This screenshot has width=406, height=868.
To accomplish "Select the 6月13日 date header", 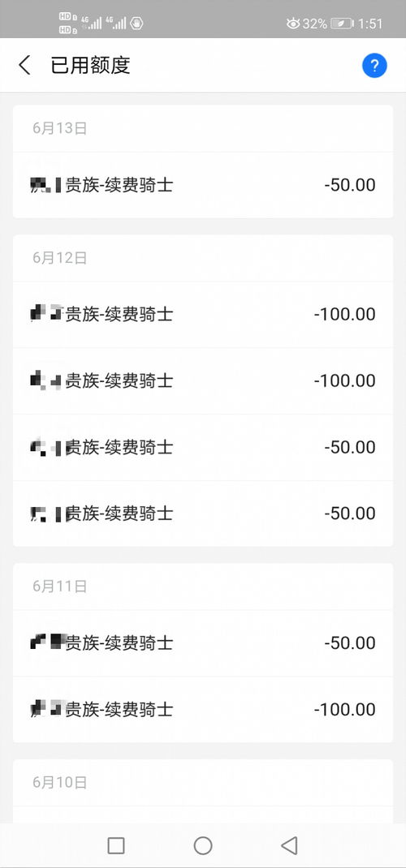I will (x=60, y=128).
